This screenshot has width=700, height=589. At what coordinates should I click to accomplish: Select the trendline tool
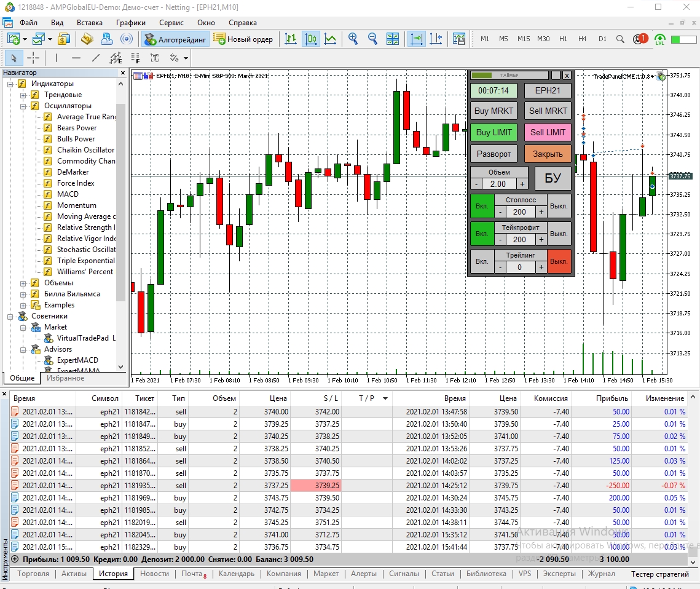coord(95,58)
